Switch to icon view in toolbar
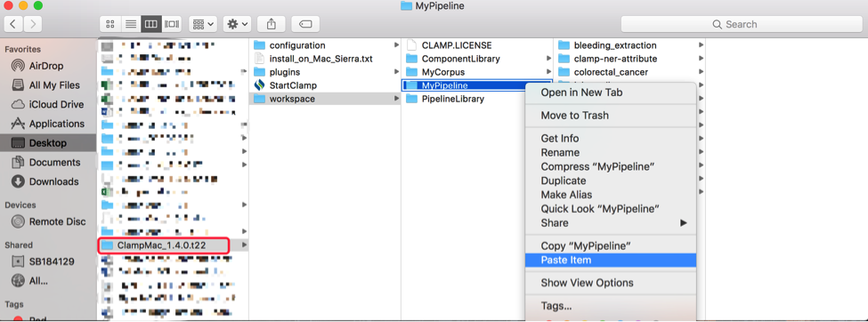 click(x=110, y=24)
